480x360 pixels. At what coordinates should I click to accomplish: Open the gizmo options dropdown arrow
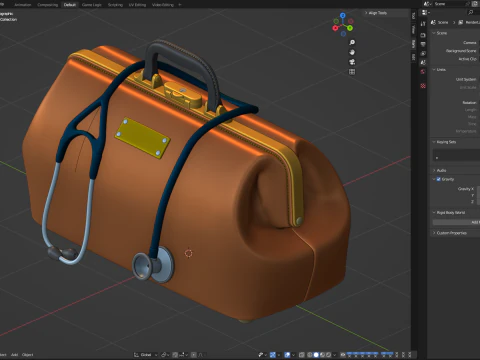pyautogui.click(x=279, y=355)
